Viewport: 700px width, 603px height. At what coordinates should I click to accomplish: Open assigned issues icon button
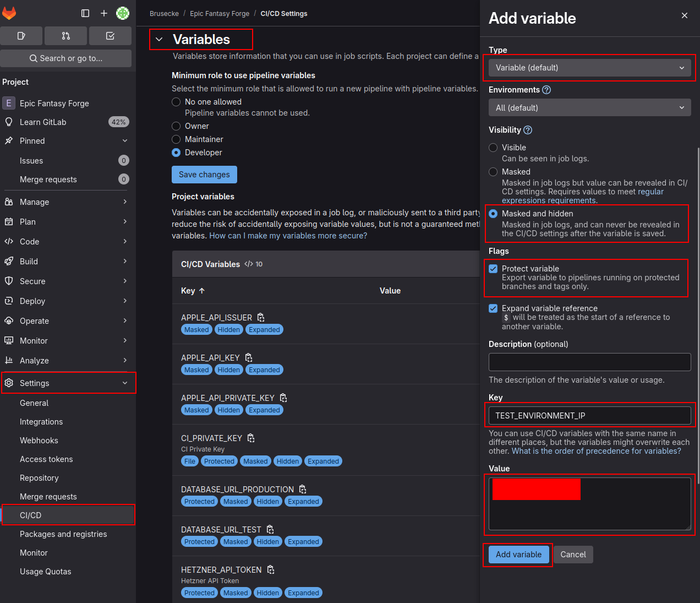click(21, 36)
